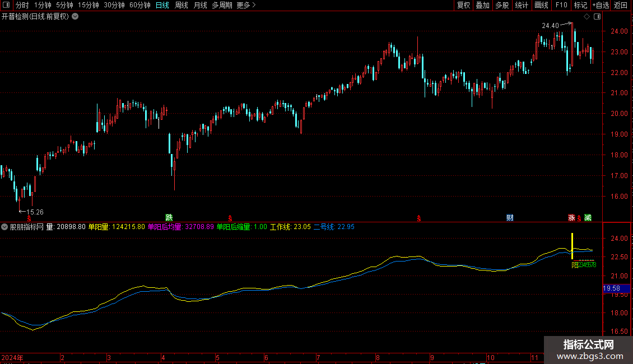
Task: Switch to 分时 intraday view
Action: (x=22, y=5)
